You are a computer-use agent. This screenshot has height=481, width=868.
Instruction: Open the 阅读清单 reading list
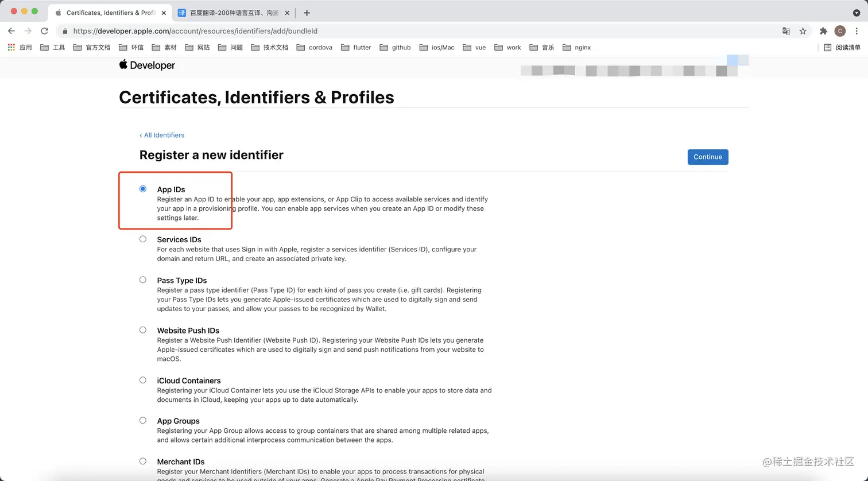[x=842, y=48]
